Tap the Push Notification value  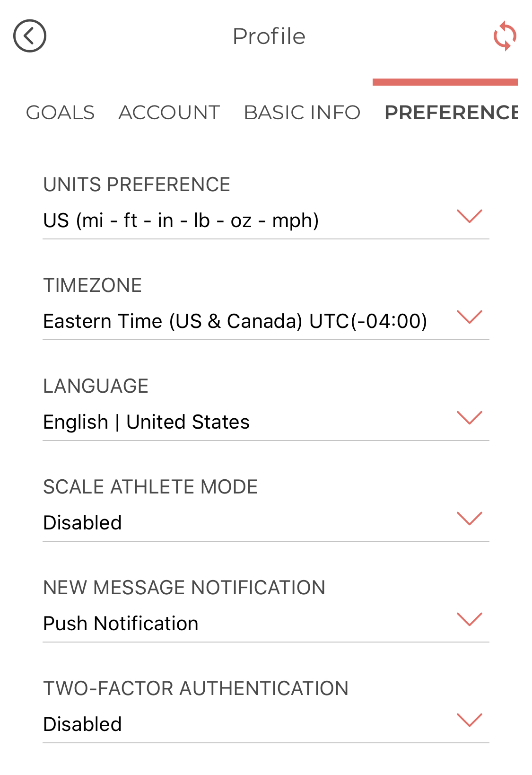pyautogui.click(x=121, y=624)
